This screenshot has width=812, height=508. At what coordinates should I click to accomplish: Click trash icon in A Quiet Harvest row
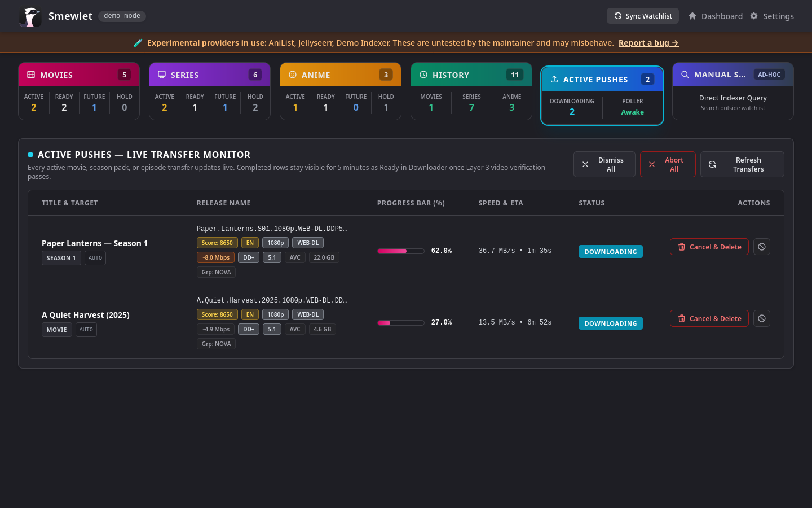pos(682,318)
